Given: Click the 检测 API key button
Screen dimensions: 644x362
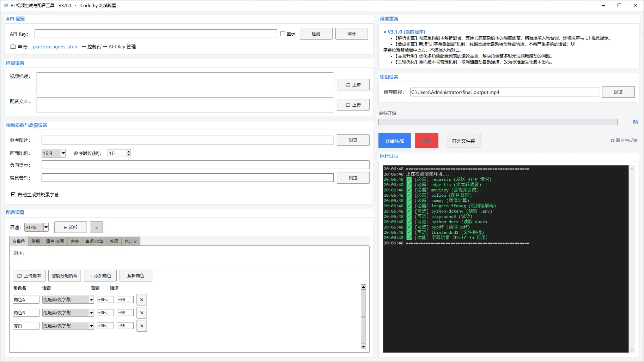Looking at the screenshot, I should (316, 34).
